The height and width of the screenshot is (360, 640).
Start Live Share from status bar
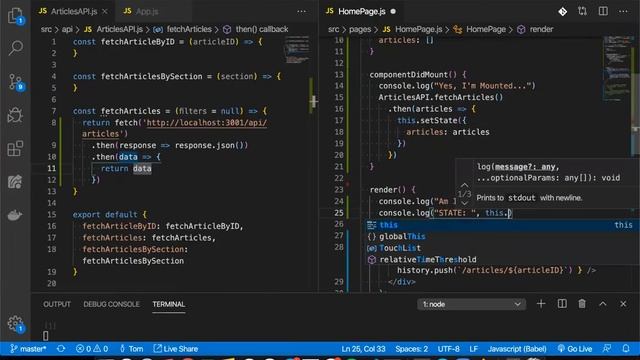tap(176, 349)
